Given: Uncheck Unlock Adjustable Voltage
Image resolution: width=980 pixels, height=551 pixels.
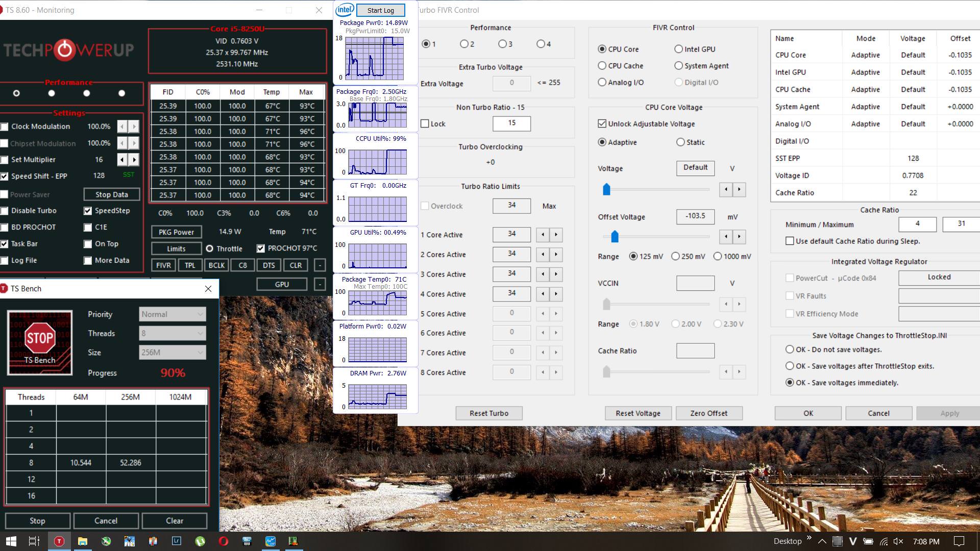Looking at the screenshot, I should [x=602, y=124].
